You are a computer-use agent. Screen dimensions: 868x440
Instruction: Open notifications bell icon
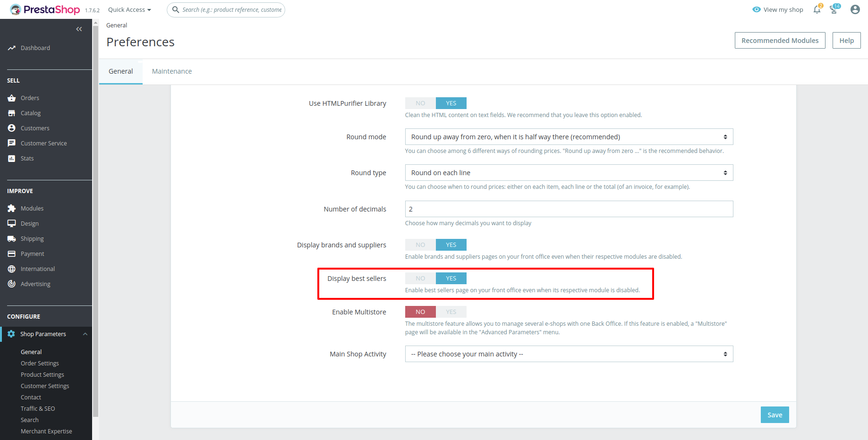click(x=817, y=9)
